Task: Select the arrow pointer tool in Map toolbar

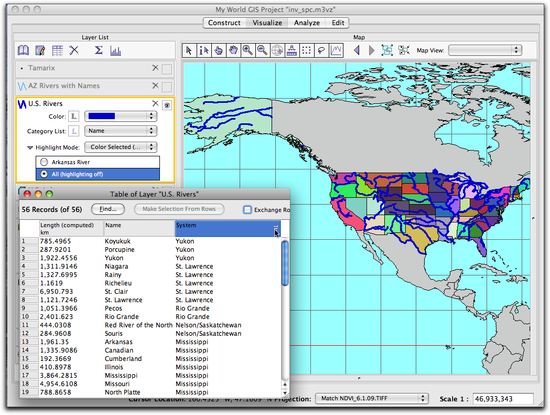Action: tap(189, 51)
